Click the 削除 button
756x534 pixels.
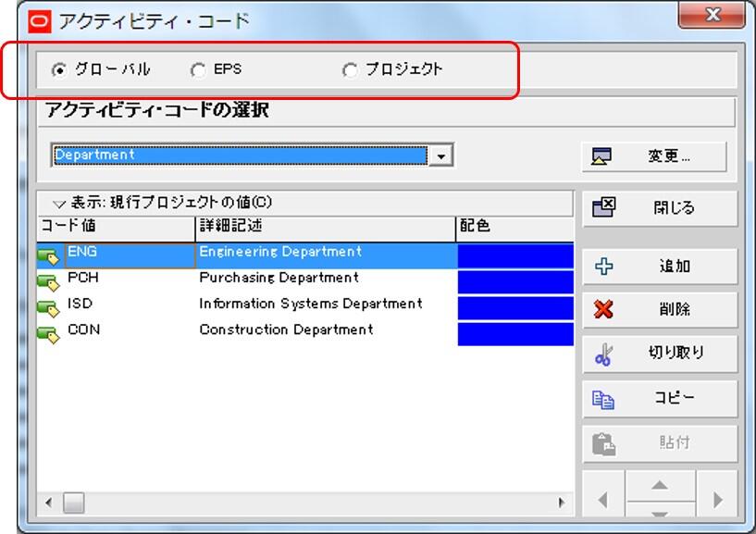660,310
